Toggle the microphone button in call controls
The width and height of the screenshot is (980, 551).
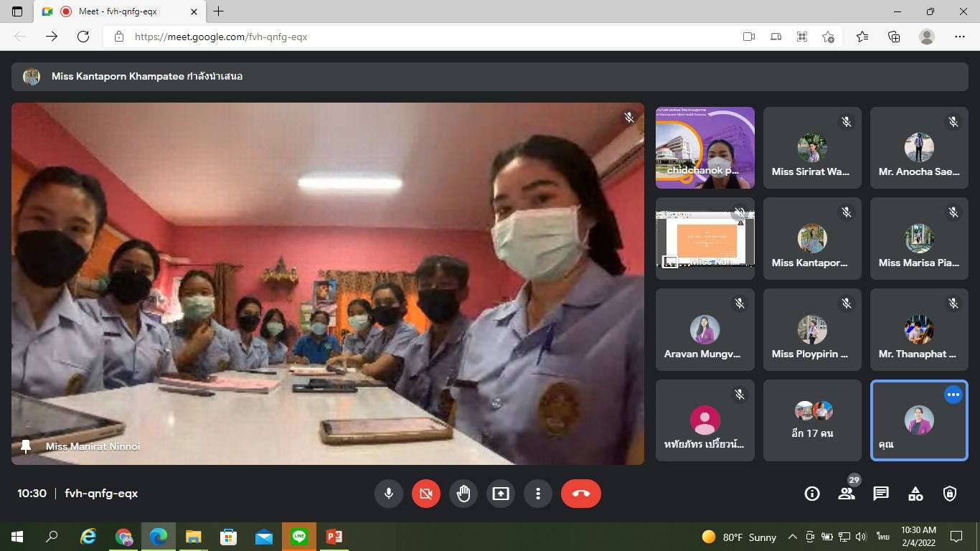tap(389, 494)
